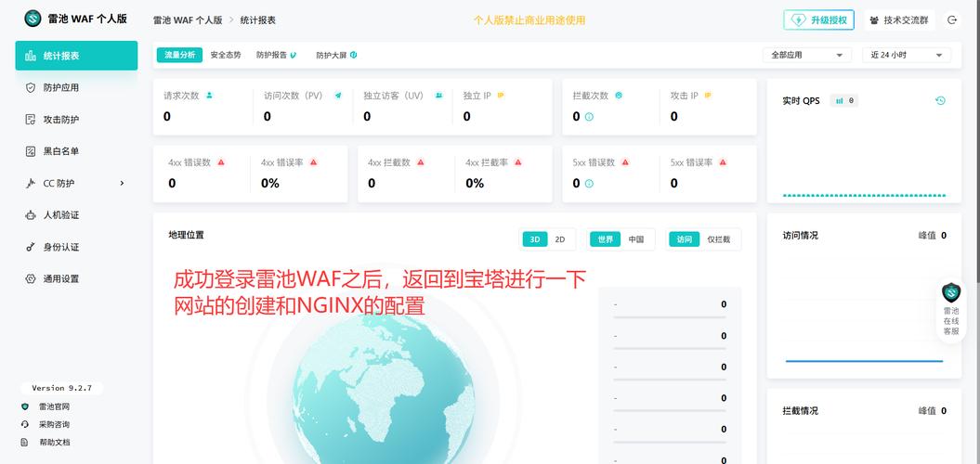Open the 雷池在线客服 floating widget

pyautogui.click(x=951, y=310)
